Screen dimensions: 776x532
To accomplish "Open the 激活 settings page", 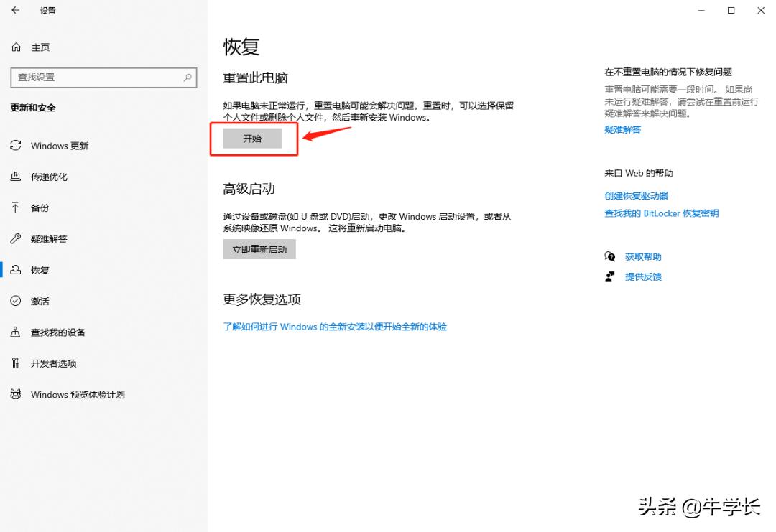I will [16, 301].
